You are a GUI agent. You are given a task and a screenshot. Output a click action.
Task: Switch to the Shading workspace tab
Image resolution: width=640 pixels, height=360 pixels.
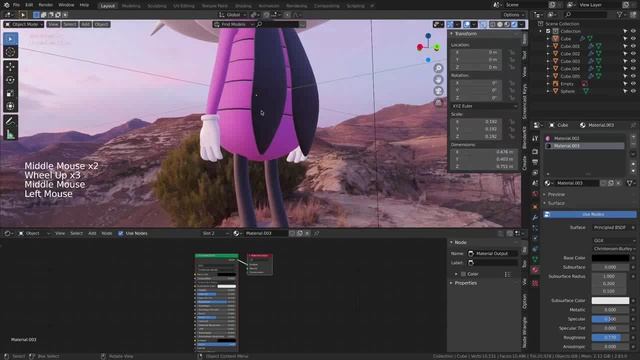tap(243, 6)
